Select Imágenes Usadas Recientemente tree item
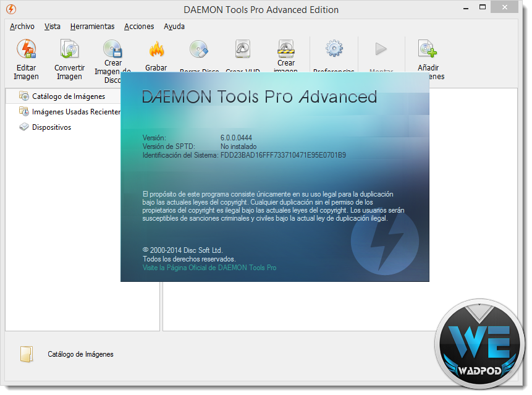The width and height of the screenshot is (532, 395). (76, 112)
